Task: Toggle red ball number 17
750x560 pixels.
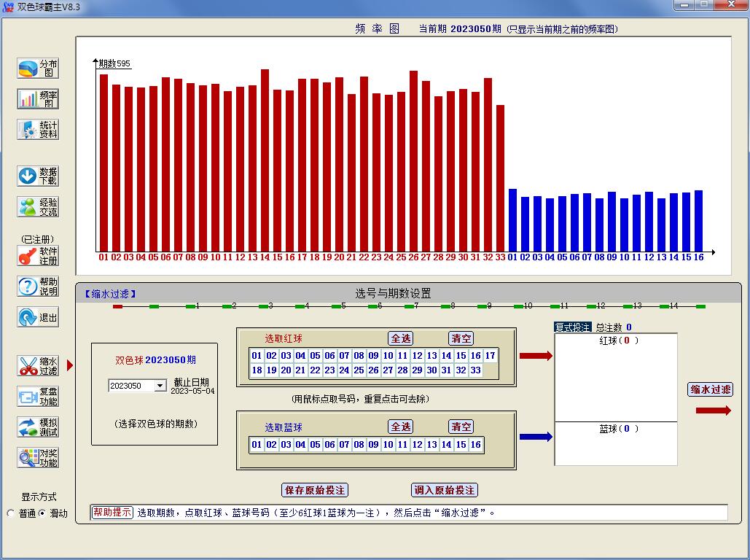Action: tap(490, 356)
